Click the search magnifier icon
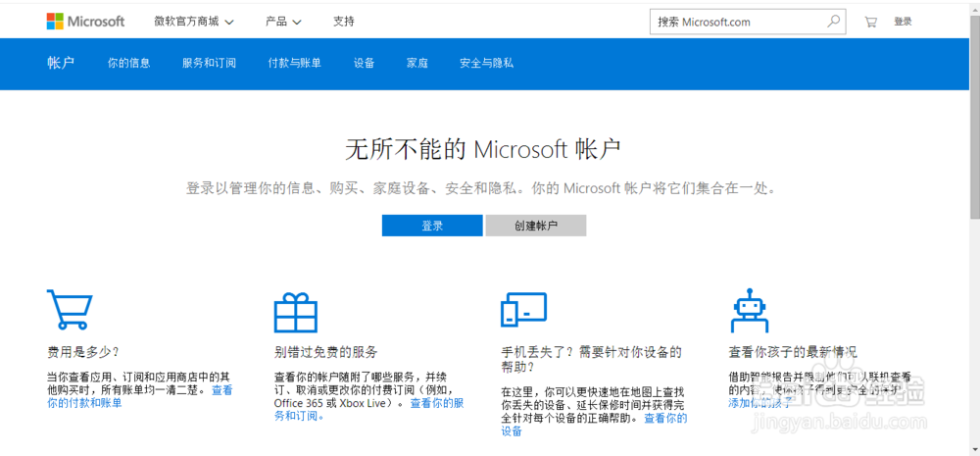Screen dimensions: 980x456 click(833, 22)
